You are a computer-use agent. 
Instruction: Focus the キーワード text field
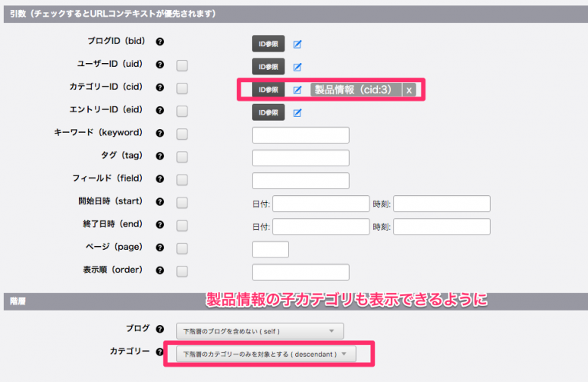click(300, 135)
